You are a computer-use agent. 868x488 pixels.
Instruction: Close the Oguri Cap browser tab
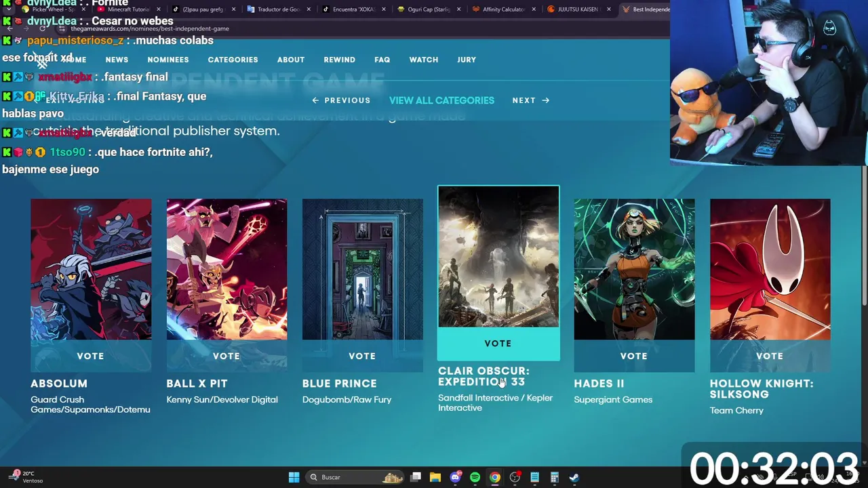coord(458,9)
